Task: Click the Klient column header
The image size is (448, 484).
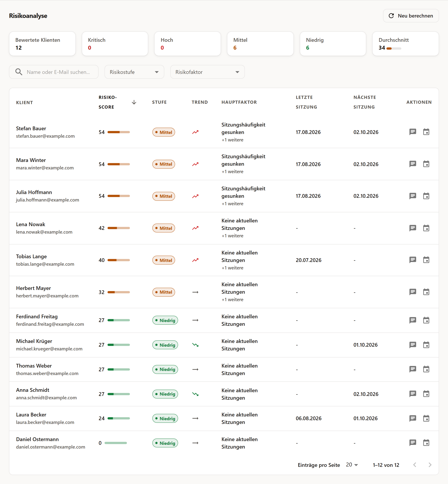Action: pyautogui.click(x=24, y=102)
